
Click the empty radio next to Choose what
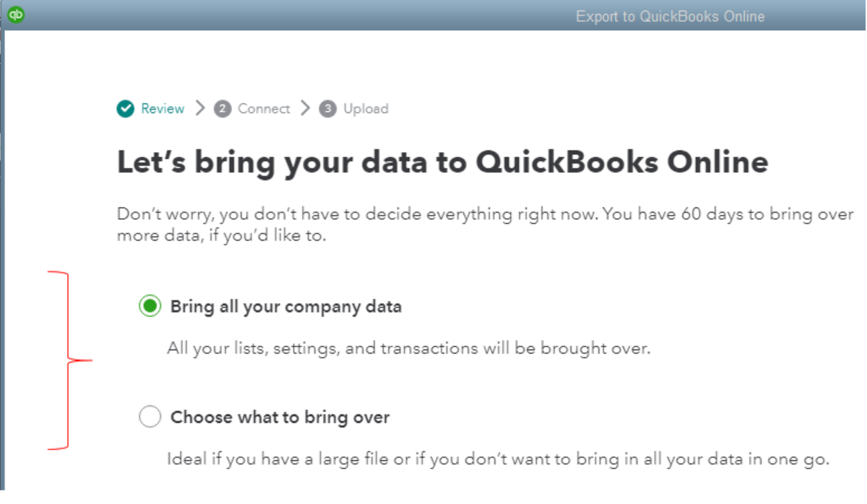150,417
